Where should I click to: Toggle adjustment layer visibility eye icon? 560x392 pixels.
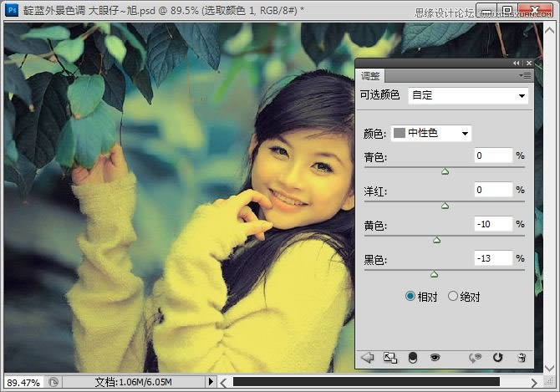pos(435,358)
